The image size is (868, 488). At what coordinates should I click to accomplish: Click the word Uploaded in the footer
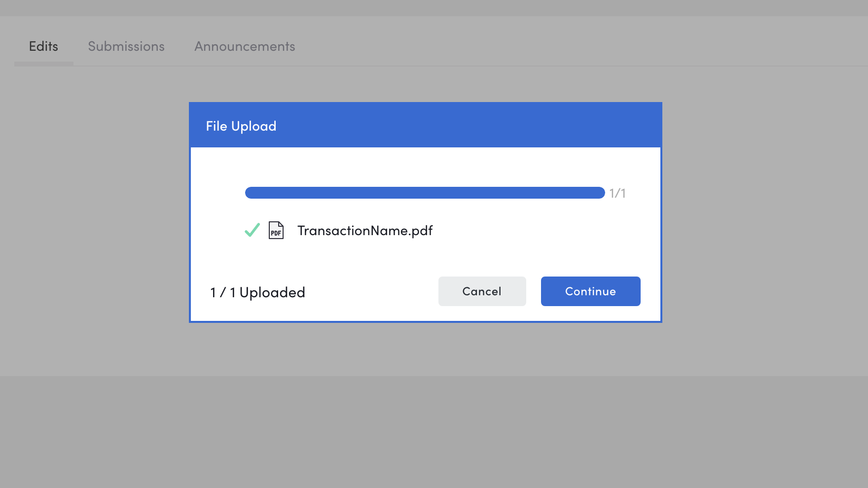coord(272,292)
